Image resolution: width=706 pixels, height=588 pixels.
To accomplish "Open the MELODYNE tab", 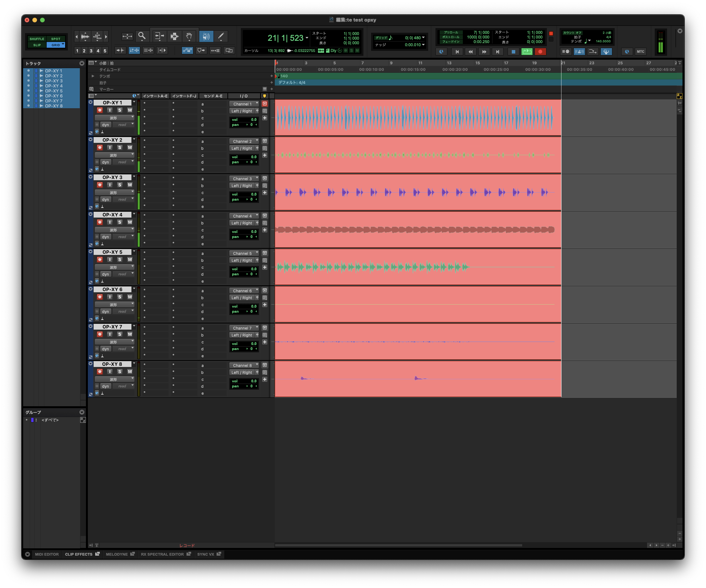I will (x=120, y=554).
